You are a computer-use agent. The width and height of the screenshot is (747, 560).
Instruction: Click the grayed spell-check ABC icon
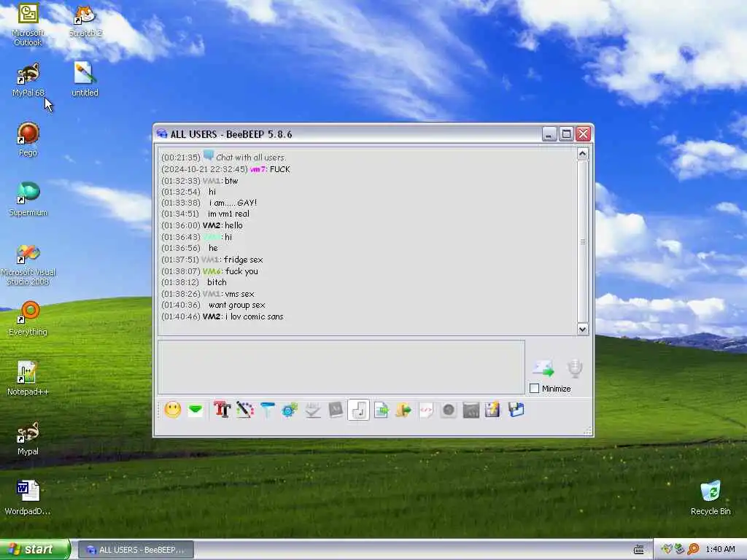[312, 410]
